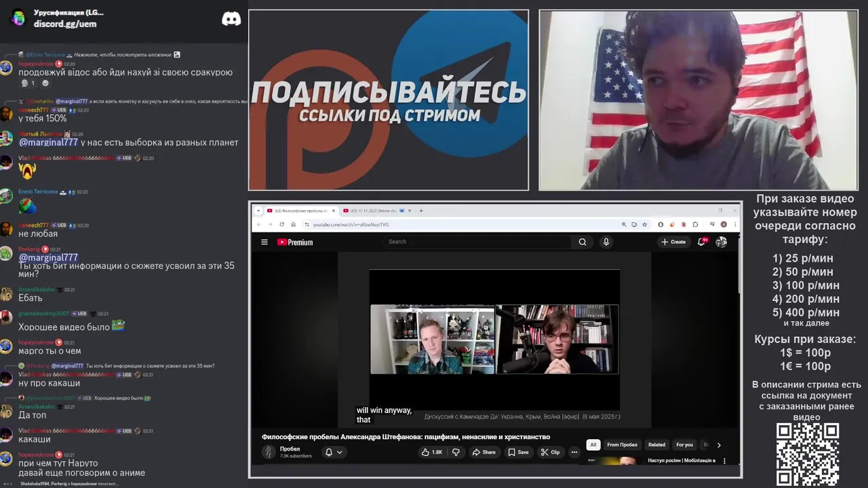The image size is (868, 488).
Task: Click chat message 'Хорошее видео было'
Action: 64,327
